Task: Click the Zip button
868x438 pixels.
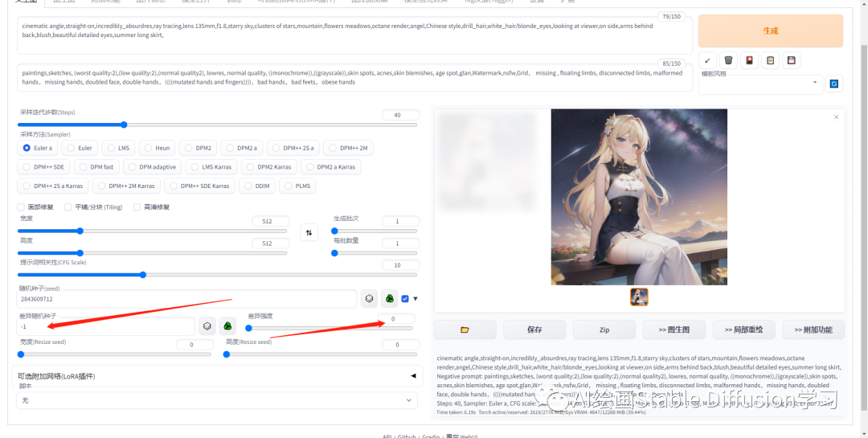Action: (x=604, y=330)
